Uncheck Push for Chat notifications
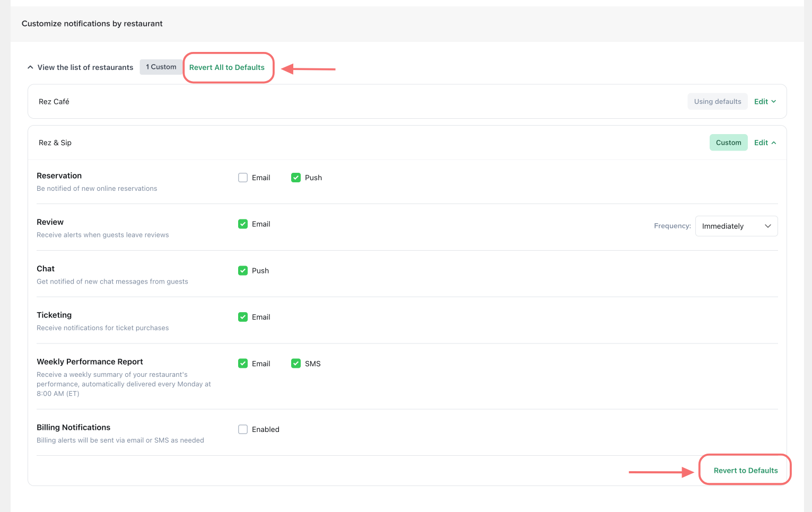 tap(243, 271)
